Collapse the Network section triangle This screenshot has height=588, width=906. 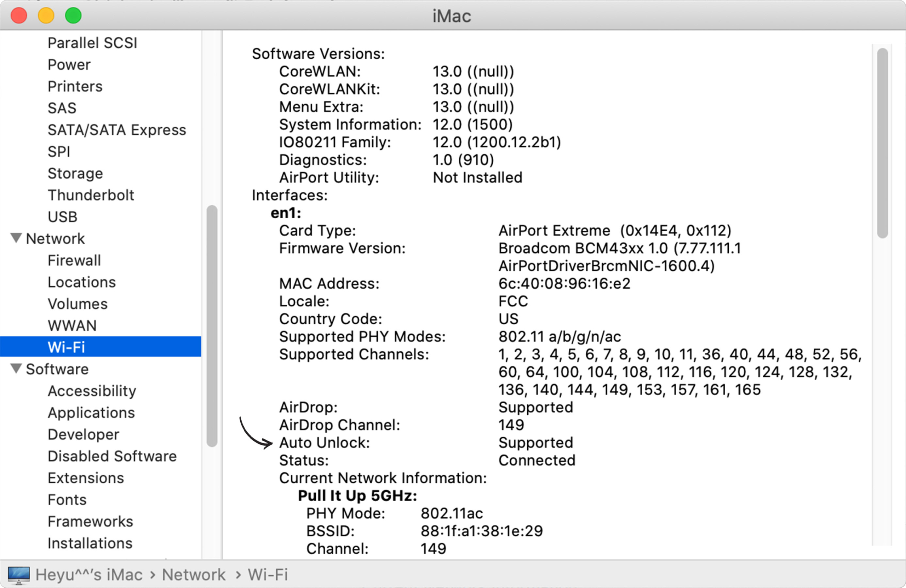pos(16,238)
